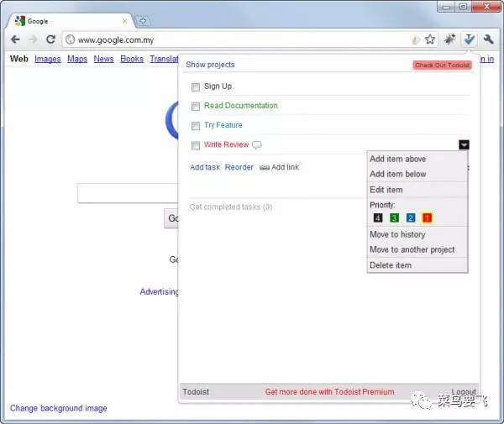Open Maps link on Google page
Screen dimensions: 504x424
pyautogui.click(x=77, y=59)
